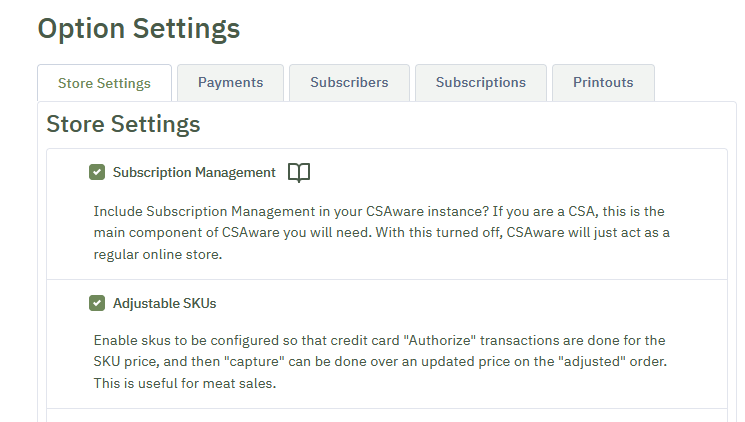Click the Store Settings section heading
Screen dimensions: 745x422
(x=123, y=125)
